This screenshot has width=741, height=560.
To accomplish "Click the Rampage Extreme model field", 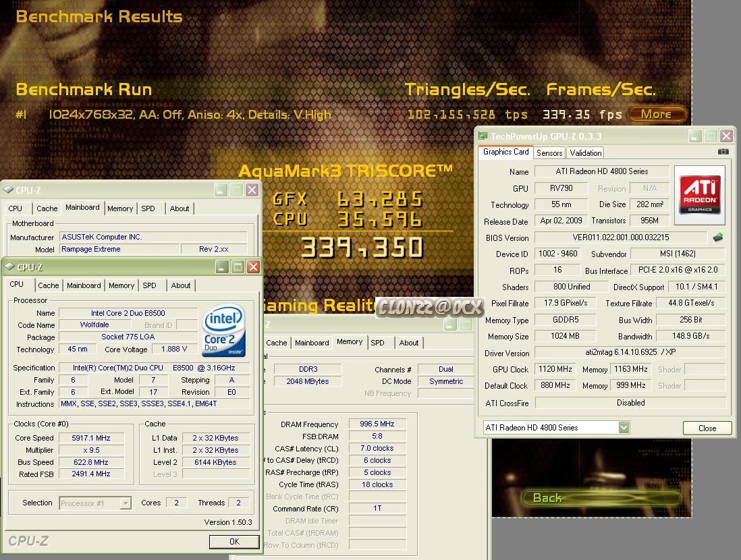I will [x=120, y=249].
